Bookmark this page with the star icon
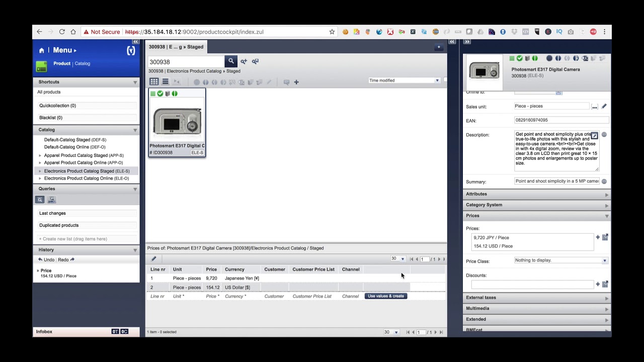This screenshot has width=644, height=362. click(x=332, y=32)
